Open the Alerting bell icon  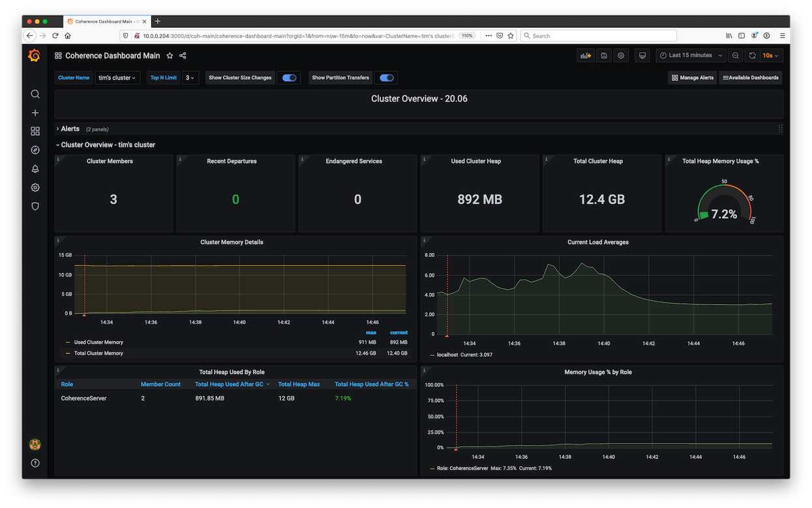(35, 169)
